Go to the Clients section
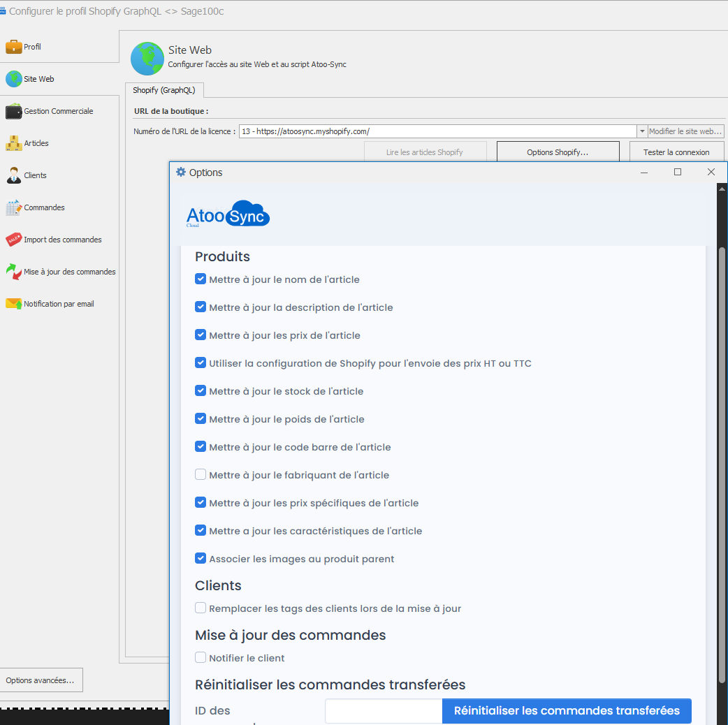This screenshot has height=725, width=728. [59, 175]
